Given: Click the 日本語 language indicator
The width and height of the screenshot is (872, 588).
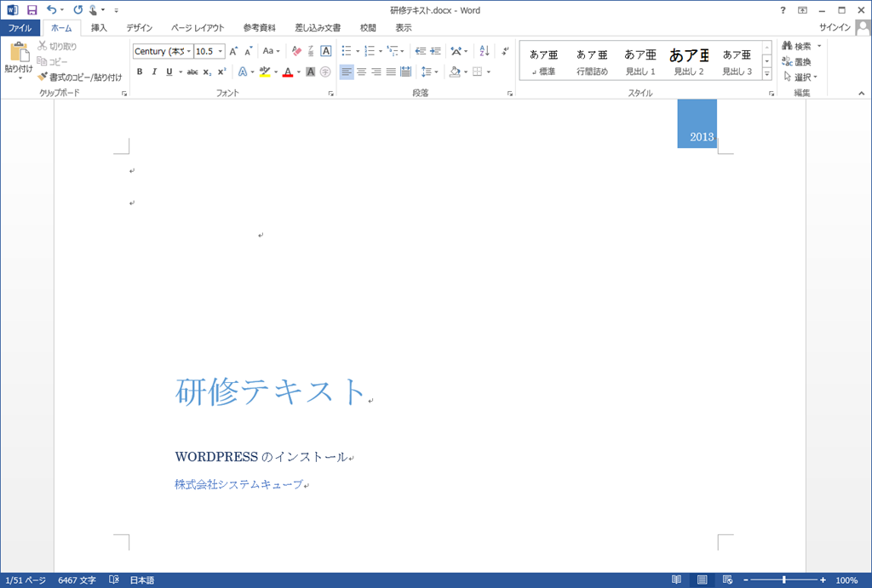Looking at the screenshot, I should tap(142, 579).
